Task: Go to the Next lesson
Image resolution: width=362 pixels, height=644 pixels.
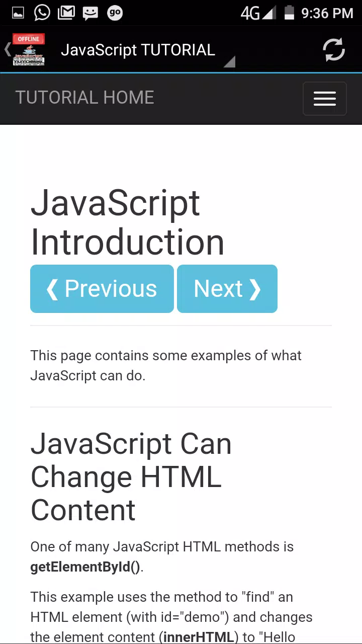Action: 227,289
